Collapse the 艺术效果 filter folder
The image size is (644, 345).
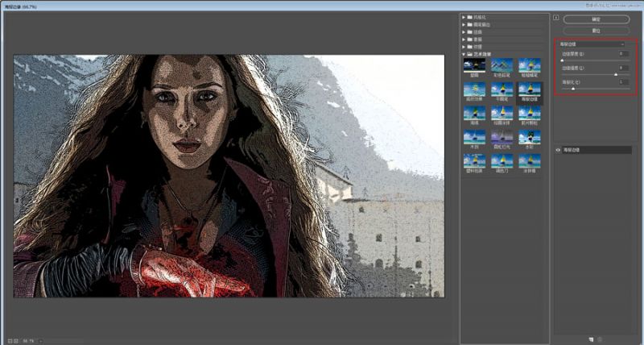[x=465, y=53]
